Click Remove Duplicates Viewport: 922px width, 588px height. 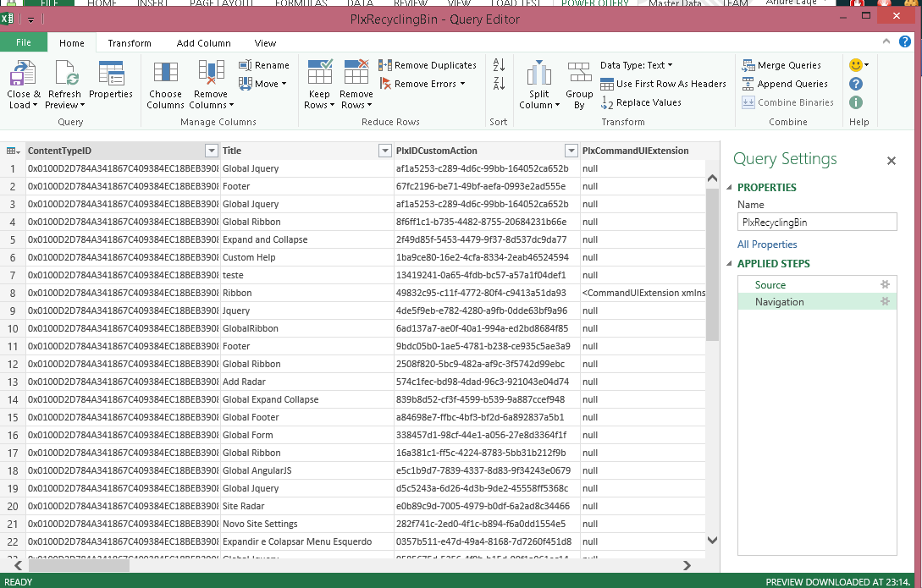click(428, 65)
